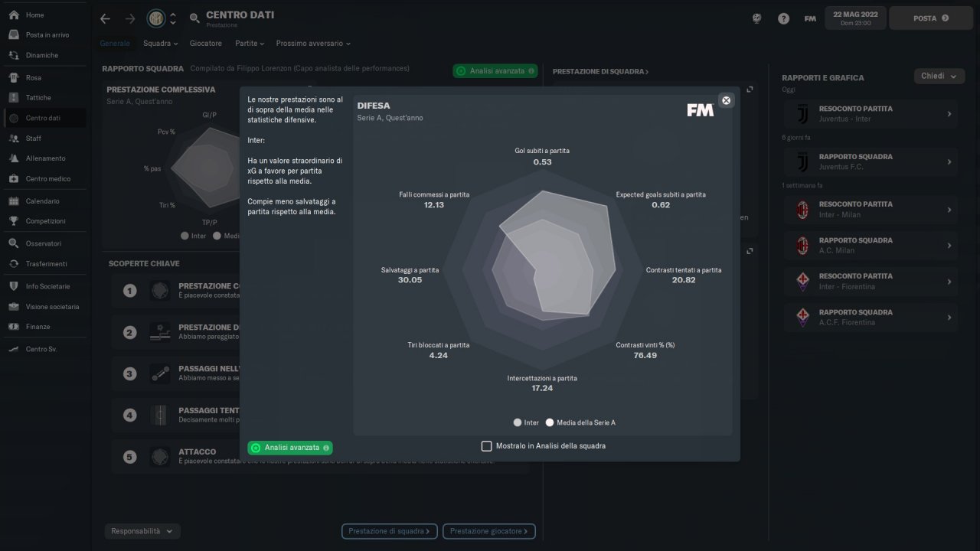This screenshot has height=551, width=980.
Task: Select Centro dati in the sidebar
Action: pyautogui.click(x=44, y=118)
